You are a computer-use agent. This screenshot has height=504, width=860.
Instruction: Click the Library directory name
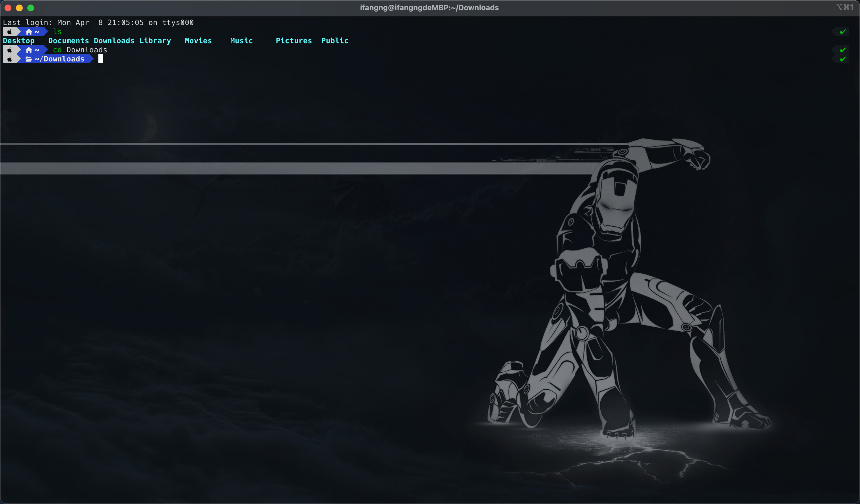click(155, 41)
